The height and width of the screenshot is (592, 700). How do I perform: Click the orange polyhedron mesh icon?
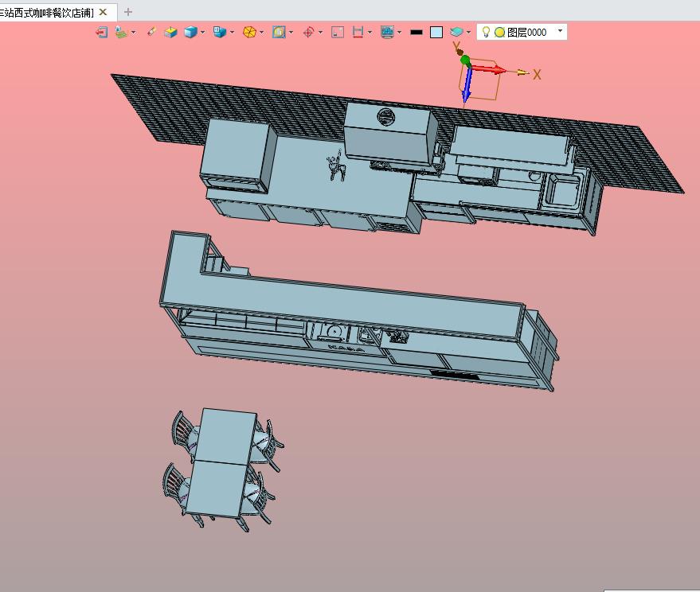point(249,32)
